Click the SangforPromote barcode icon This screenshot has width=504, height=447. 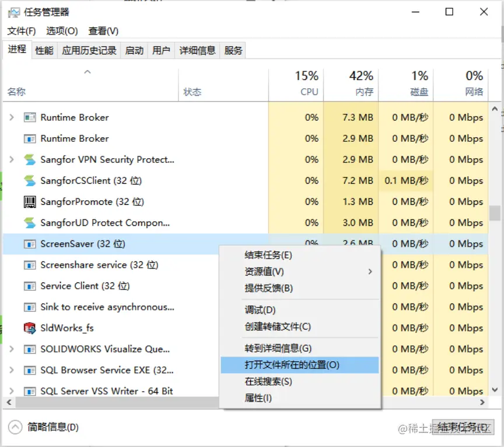click(x=30, y=202)
